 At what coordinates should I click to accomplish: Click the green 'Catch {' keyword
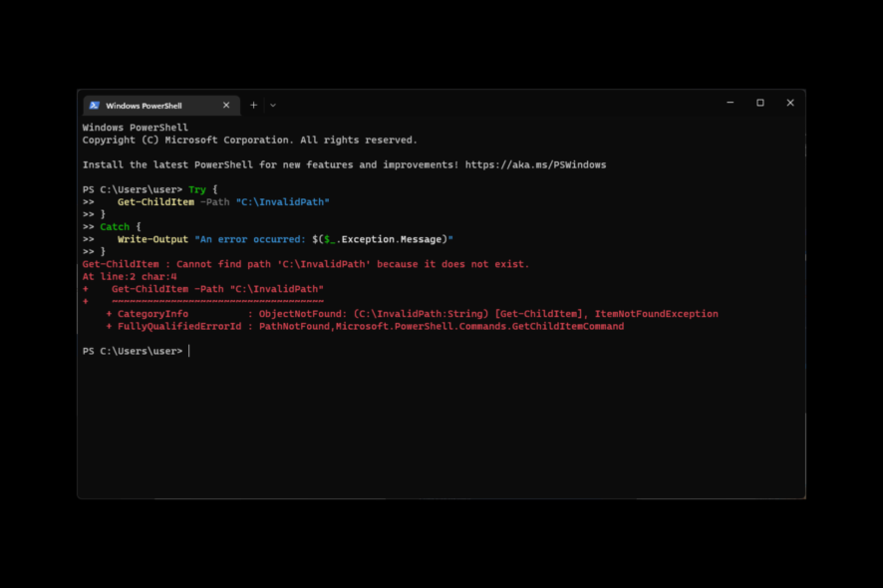(116, 226)
